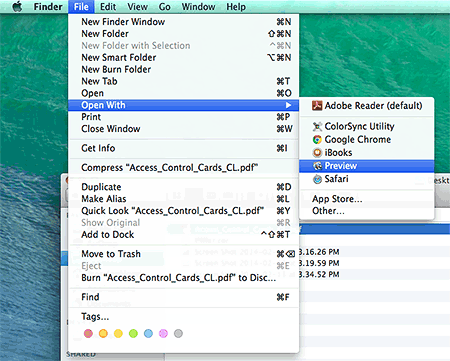Quick Look Access_Control_Cards_CL.pdf
Image resolution: width=450 pixels, height=361 pixels.
(183, 211)
